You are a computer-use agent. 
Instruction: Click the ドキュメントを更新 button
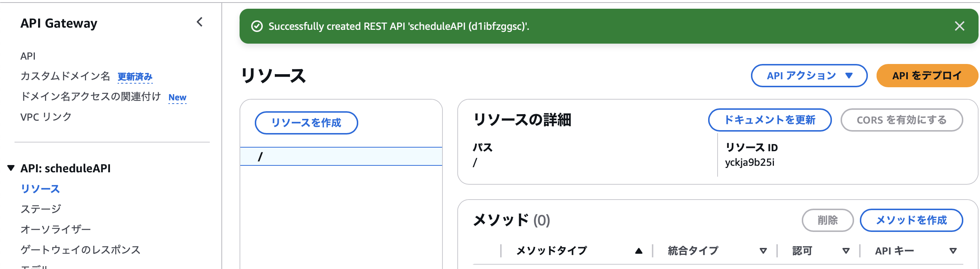click(769, 120)
